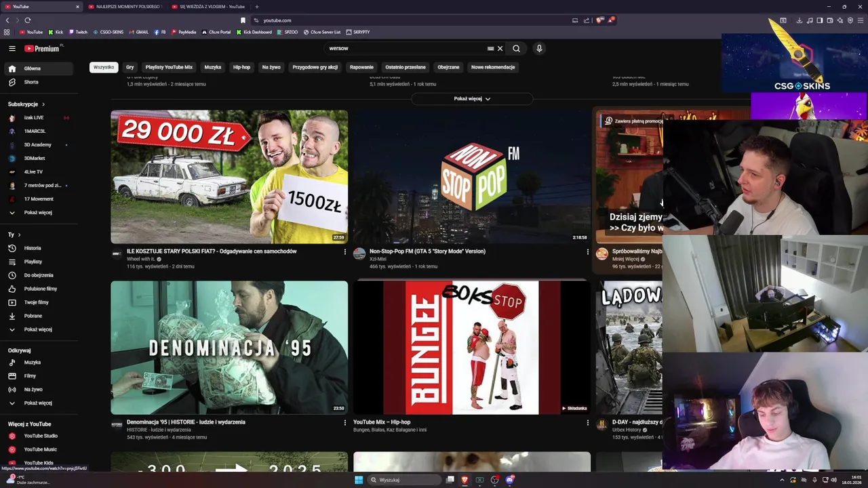The width and height of the screenshot is (868, 488).
Task: Click the 'ILE KOSZTUJE STARY POLSKI FIAT' title
Action: (x=212, y=251)
